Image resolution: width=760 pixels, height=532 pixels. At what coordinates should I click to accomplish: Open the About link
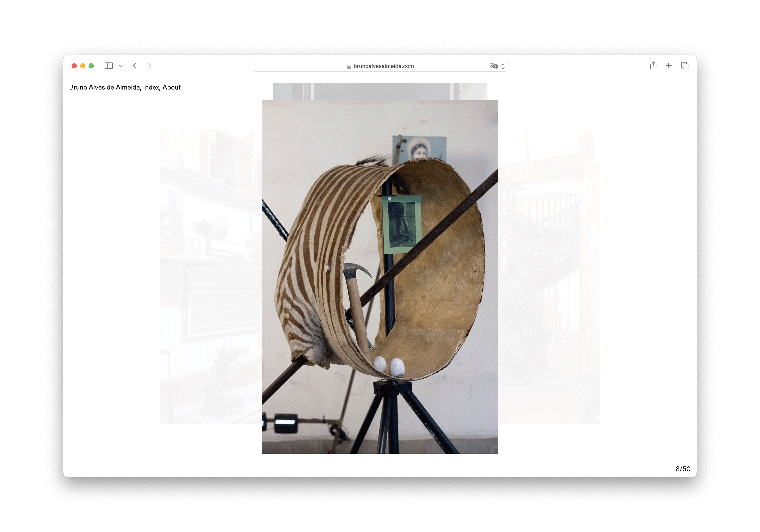pos(171,87)
